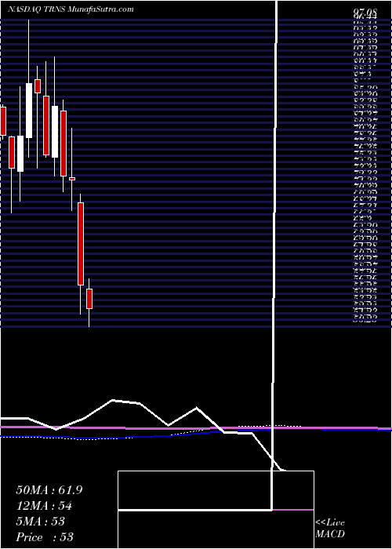Click the top price label 97.08
The image size is (392, 549).
[x=365, y=12]
